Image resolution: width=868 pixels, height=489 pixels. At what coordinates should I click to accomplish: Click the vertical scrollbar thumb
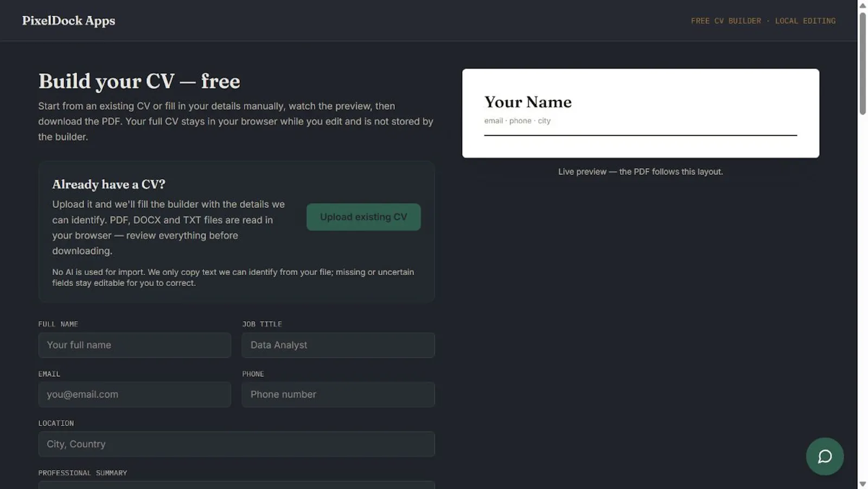863,63
